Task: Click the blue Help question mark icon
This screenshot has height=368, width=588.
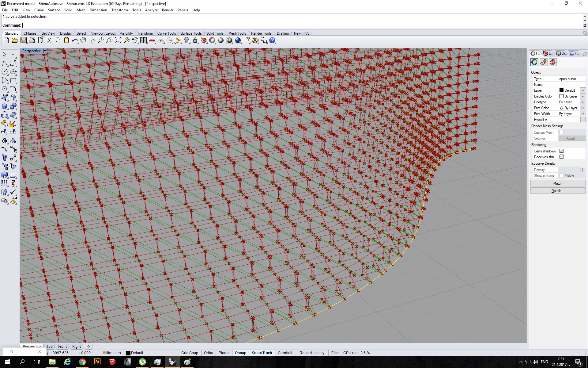Action: (272, 40)
